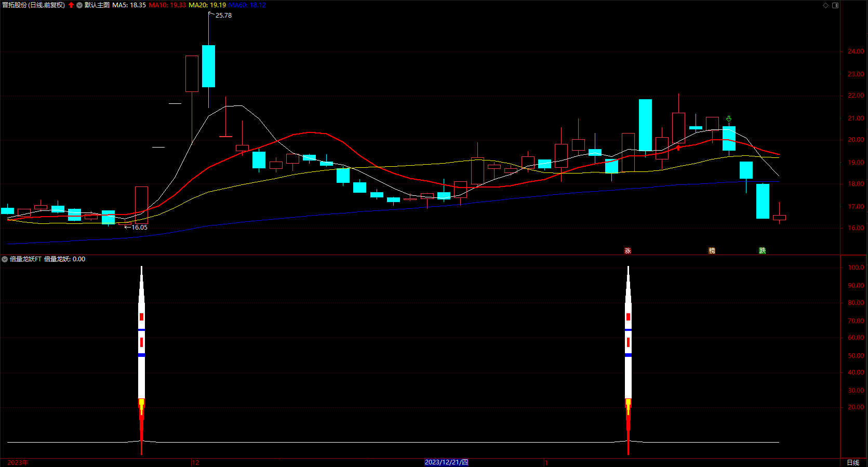Screen dimensions: 868x467
Task: Click the 倍量龙妖: 0.00 value label
Action: [x=65, y=259]
